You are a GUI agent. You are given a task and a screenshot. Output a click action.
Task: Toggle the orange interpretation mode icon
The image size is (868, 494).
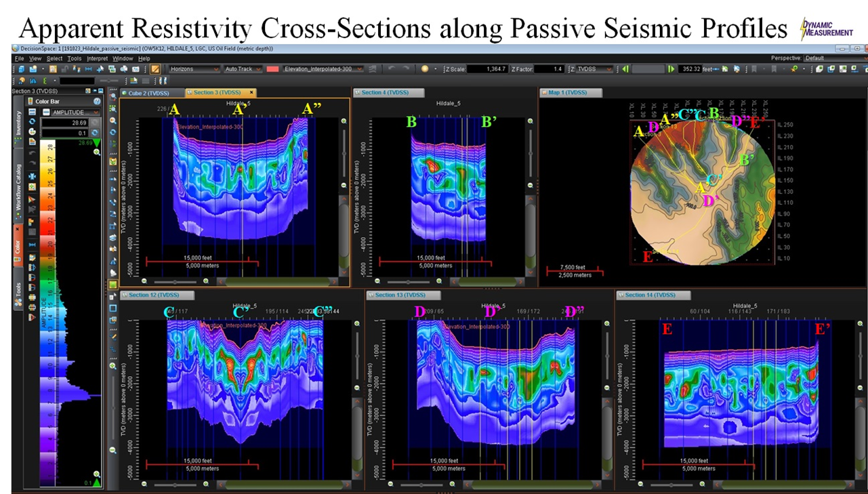click(155, 69)
